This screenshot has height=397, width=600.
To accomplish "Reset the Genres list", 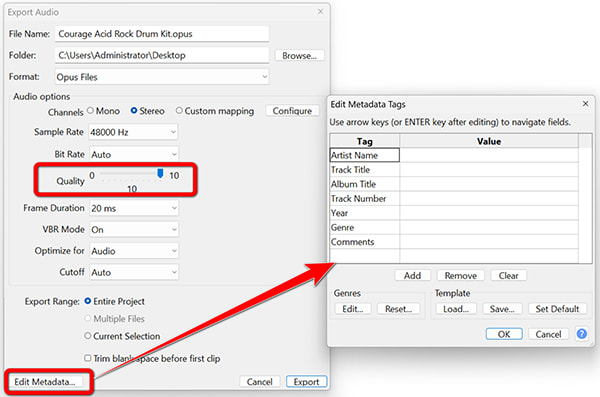I will pos(398,309).
